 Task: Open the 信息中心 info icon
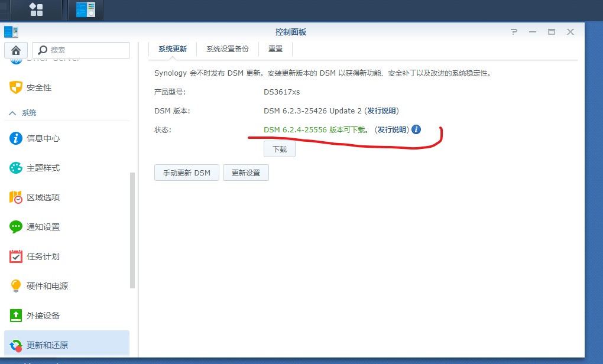click(16, 138)
